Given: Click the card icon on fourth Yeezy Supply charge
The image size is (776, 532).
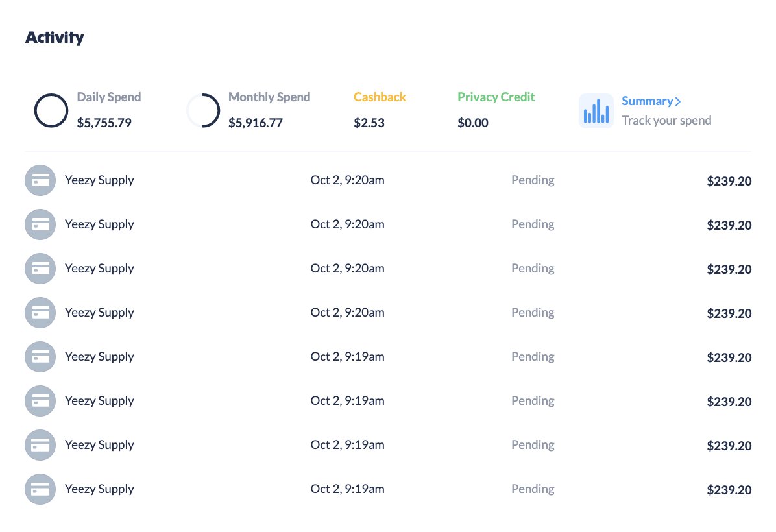Looking at the screenshot, I should pyautogui.click(x=40, y=313).
